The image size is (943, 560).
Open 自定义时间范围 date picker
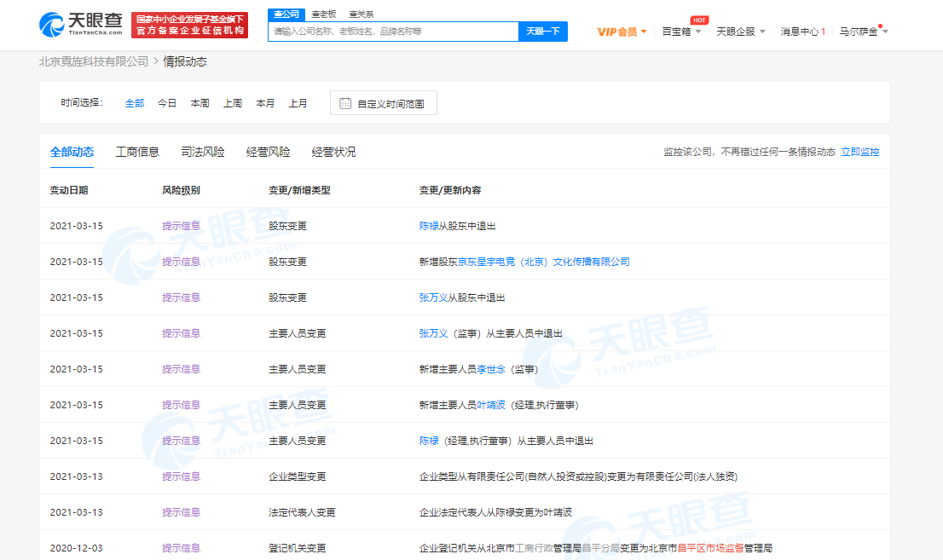coord(384,103)
